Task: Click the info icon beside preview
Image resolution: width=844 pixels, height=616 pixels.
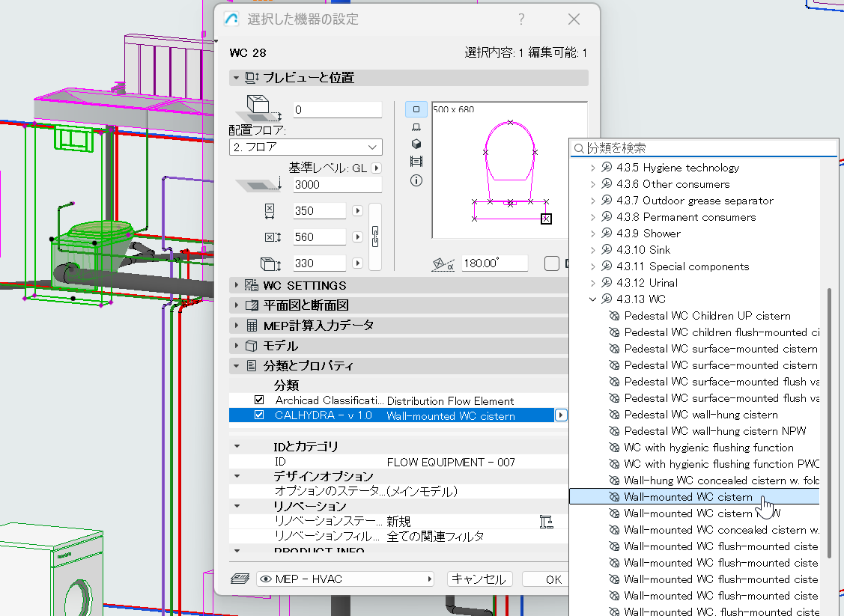Action: coord(416,180)
